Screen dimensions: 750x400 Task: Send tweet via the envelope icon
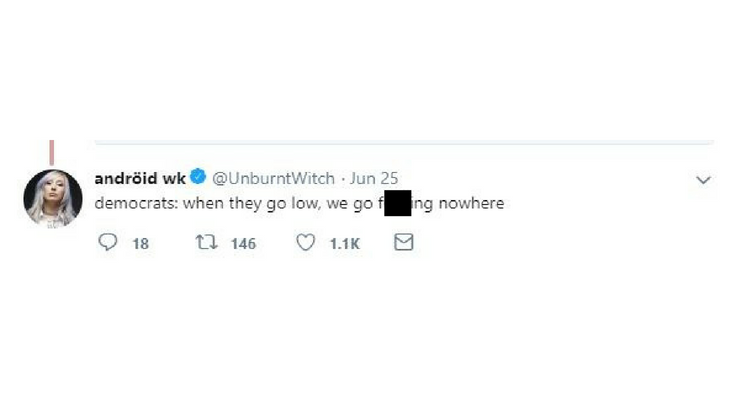(x=404, y=243)
